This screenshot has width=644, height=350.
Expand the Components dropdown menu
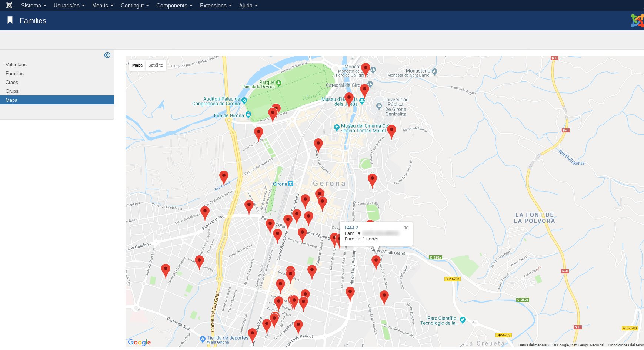coord(174,6)
